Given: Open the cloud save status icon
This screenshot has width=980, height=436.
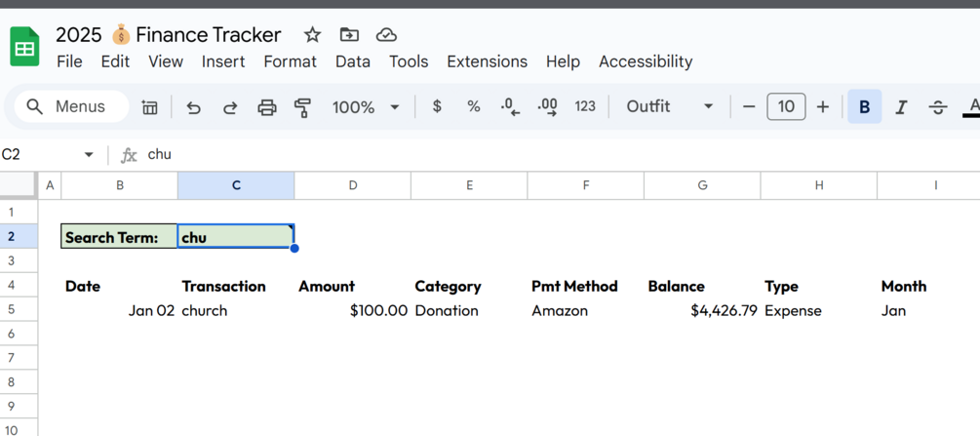Looking at the screenshot, I should point(386,35).
